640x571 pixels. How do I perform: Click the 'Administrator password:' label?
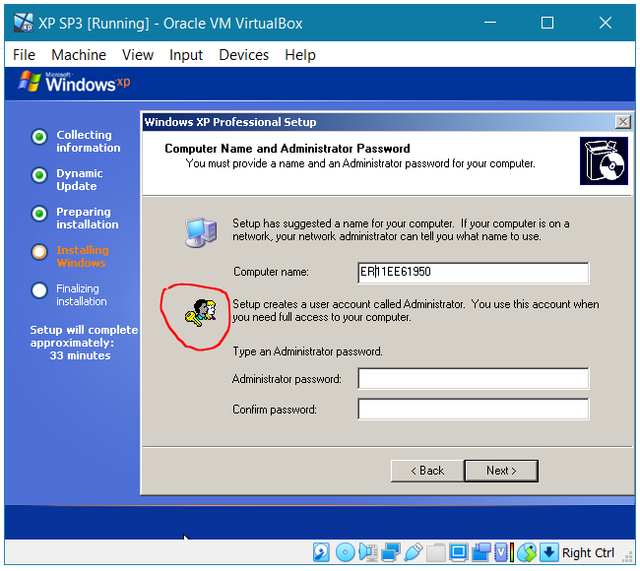pyautogui.click(x=287, y=379)
